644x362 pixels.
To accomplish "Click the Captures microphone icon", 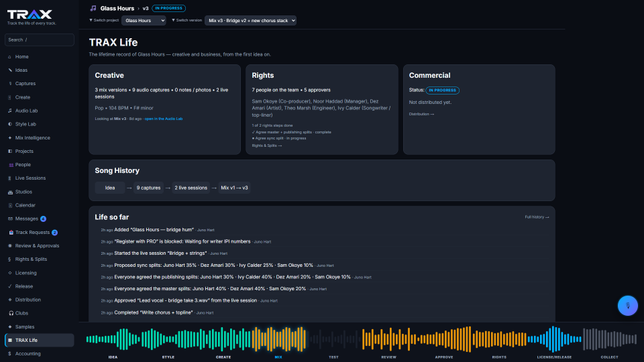I will pos(10,84).
